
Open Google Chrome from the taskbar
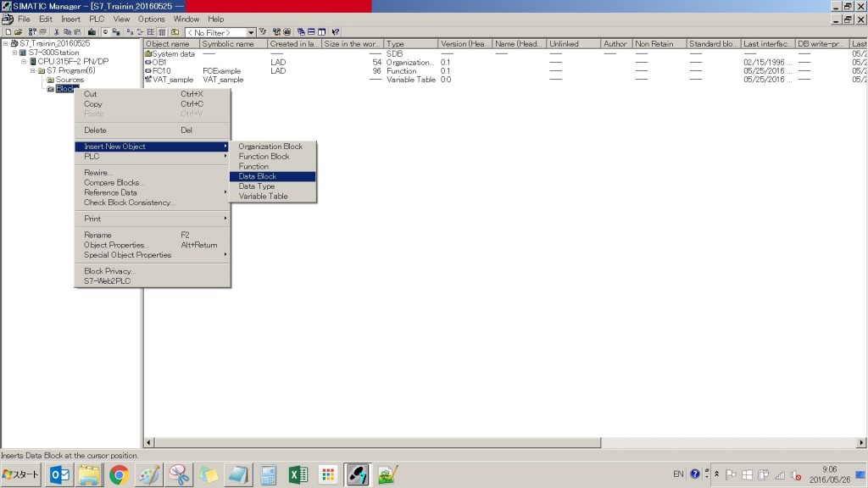pyautogui.click(x=119, y=474)
